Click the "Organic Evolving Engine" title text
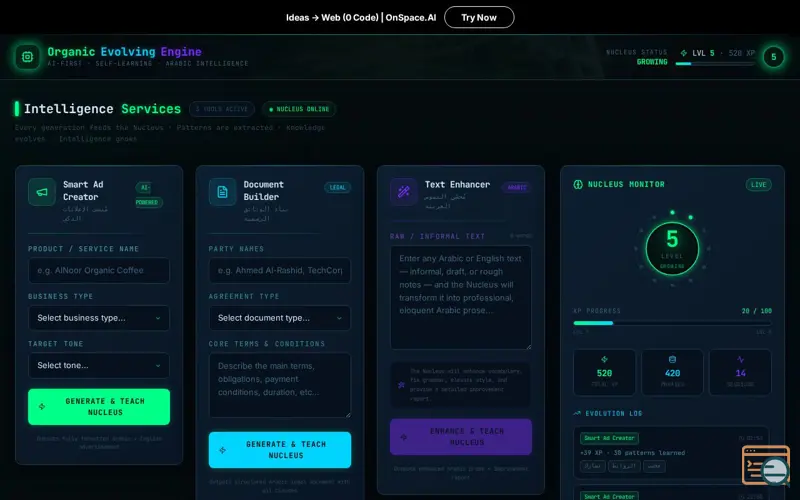Viewport: 800px width, 500px height. [x=124, y=52]
